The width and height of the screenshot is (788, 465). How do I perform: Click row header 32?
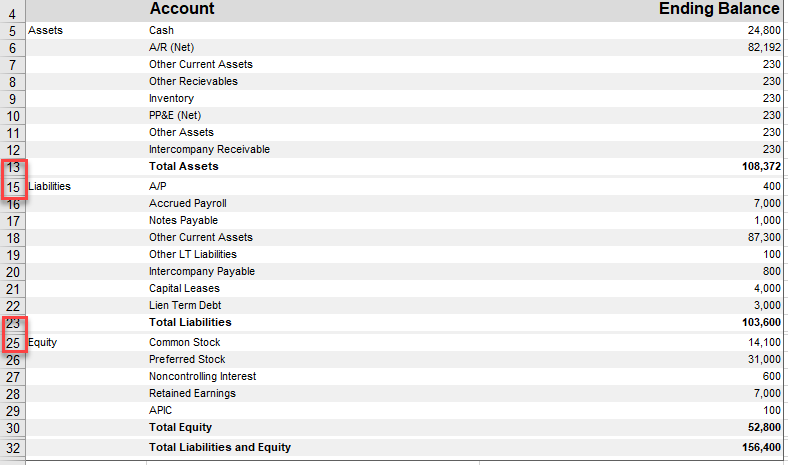tap(13, 447)
